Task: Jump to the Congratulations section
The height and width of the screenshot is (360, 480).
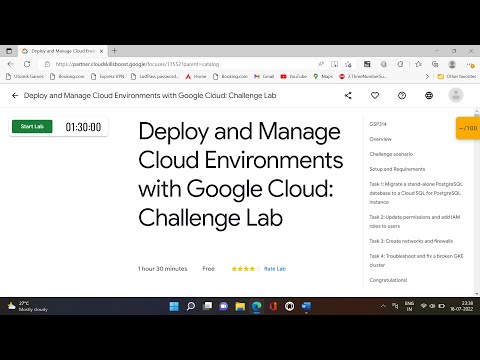Action: click(388, 280)
